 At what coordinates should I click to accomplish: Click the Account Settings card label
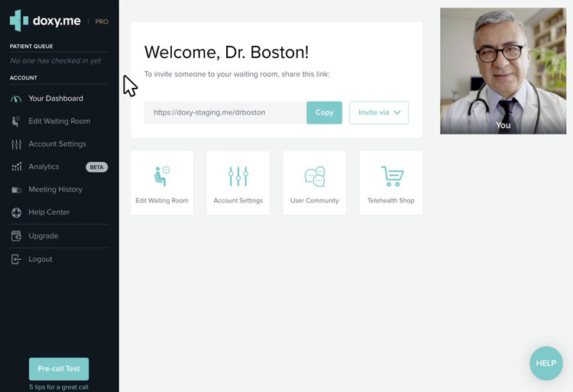pyautogui.click(x=238, y=200)
